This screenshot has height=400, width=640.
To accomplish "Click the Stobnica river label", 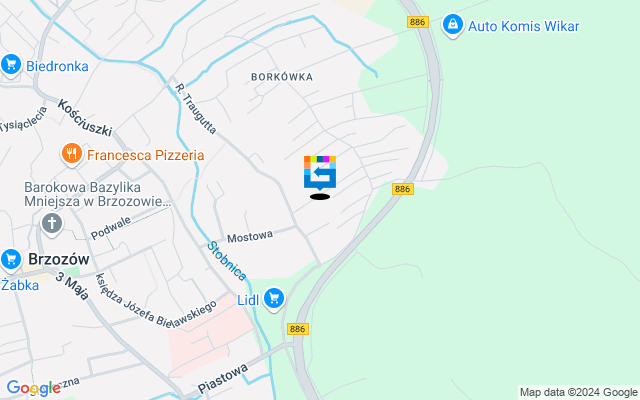I will point(227,261).
